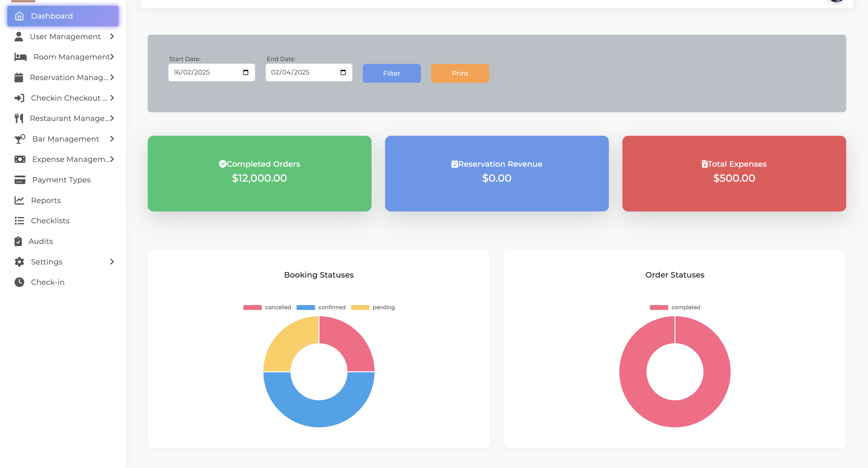Screen dimensions: 868x468
Task: Select the Reservation Management calendar icon
Action: (19, 77)
